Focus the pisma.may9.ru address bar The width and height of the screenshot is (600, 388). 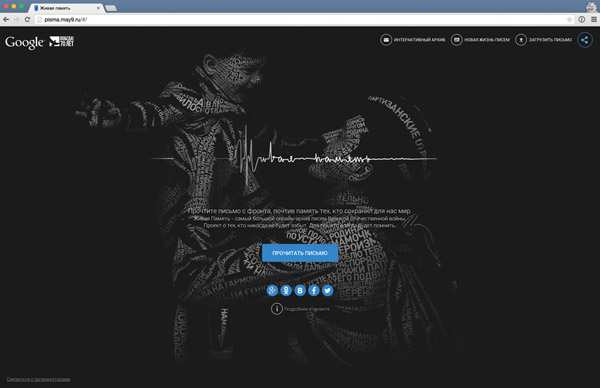pos(302,20)
